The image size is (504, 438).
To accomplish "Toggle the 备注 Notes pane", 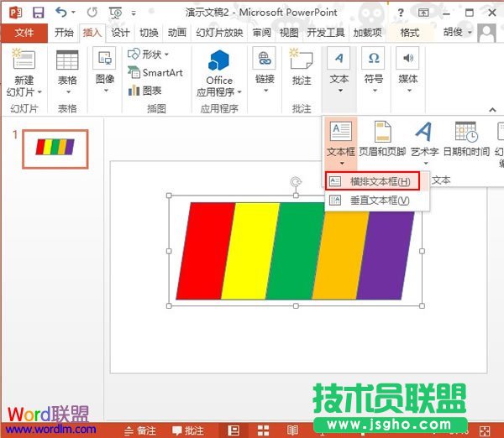I will [140, 430].
